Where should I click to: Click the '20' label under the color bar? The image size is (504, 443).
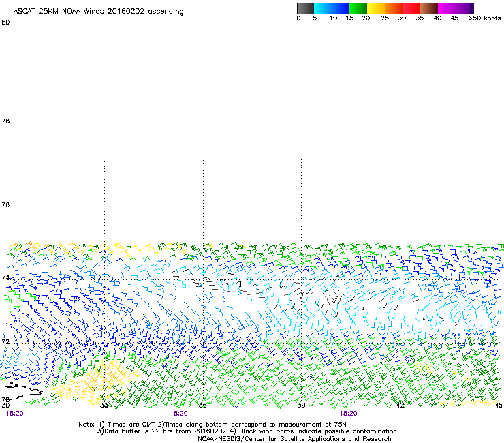[x=366, y=18]
